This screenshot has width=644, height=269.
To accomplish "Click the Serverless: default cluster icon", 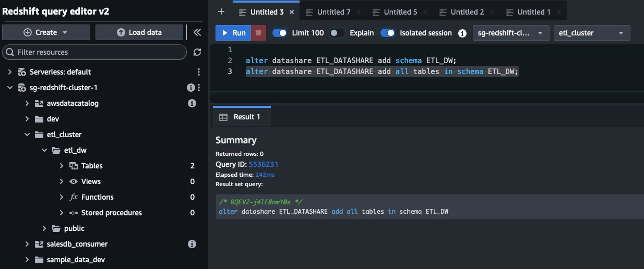I will click(21, 72).
